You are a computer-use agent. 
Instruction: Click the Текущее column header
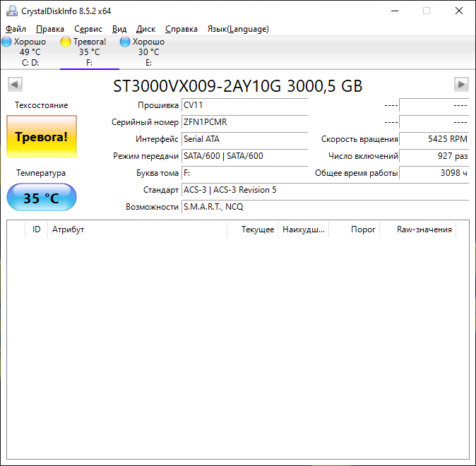coord(253,229)
